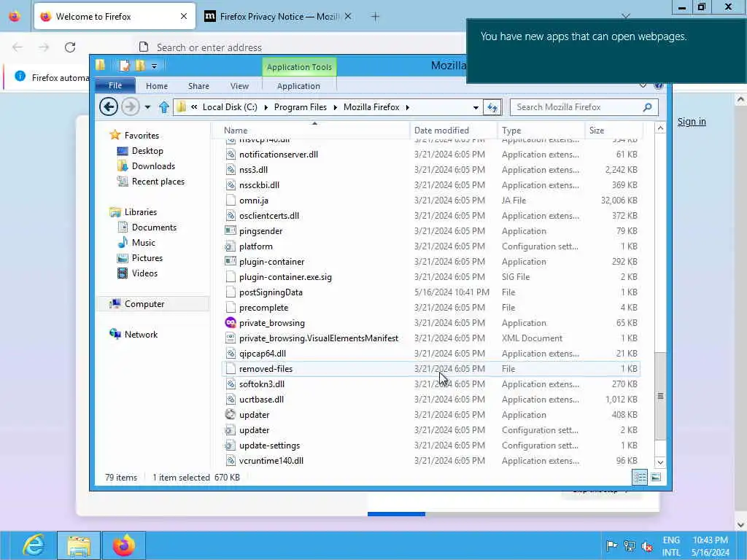Image resolution: width=747 pixels, height=560 pixels.
Task: Click New folder icon in quick access toolbar
Action: coord(140,66)
